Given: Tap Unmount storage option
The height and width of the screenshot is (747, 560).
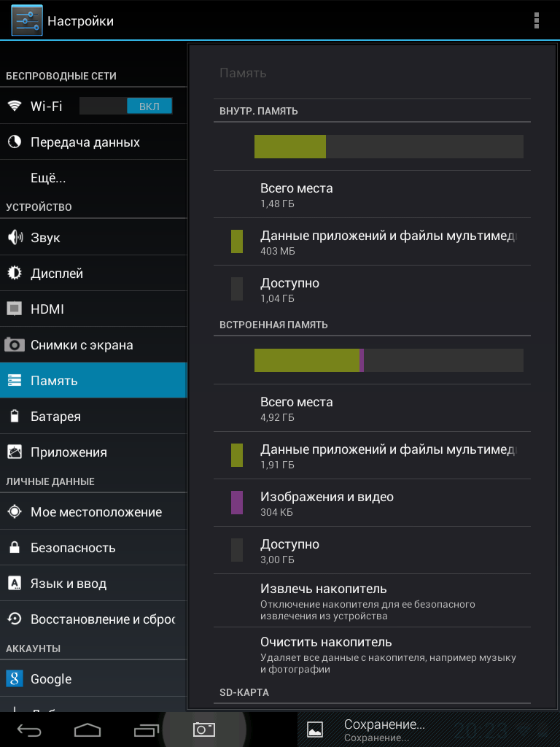Looking at the screenshot, I should point(372,601).
